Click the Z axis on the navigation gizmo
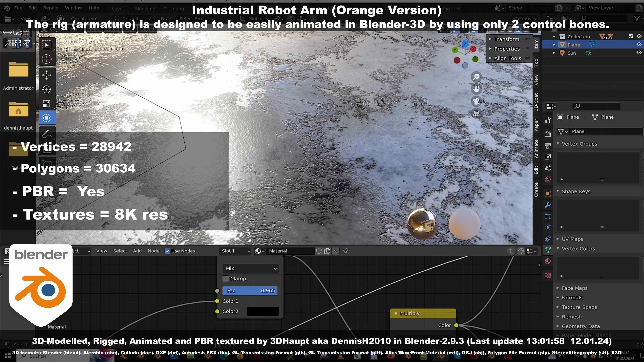644x362 pixels. coord(465,44)
